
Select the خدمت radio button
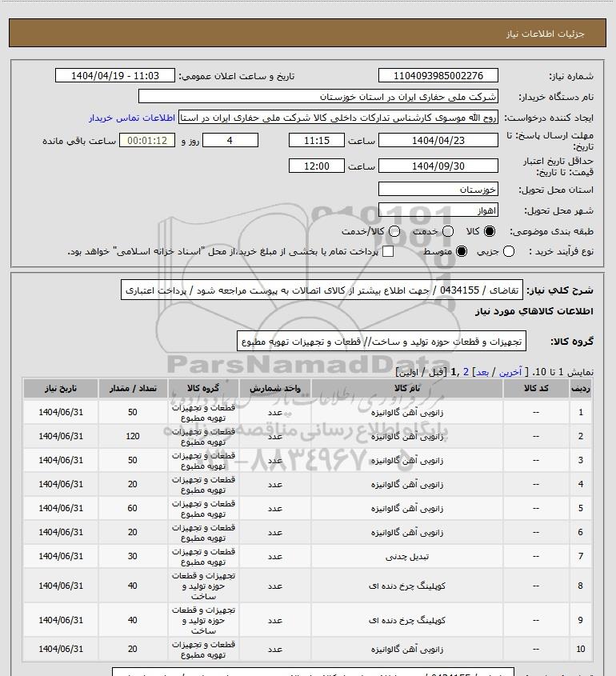pyautogui.click(x=448, y=231)
